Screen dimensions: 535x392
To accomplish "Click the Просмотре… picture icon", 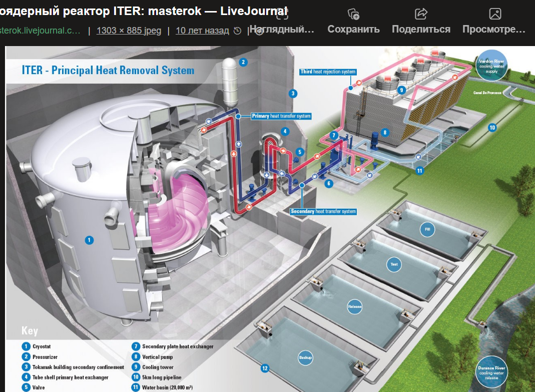I will [495, 14].
